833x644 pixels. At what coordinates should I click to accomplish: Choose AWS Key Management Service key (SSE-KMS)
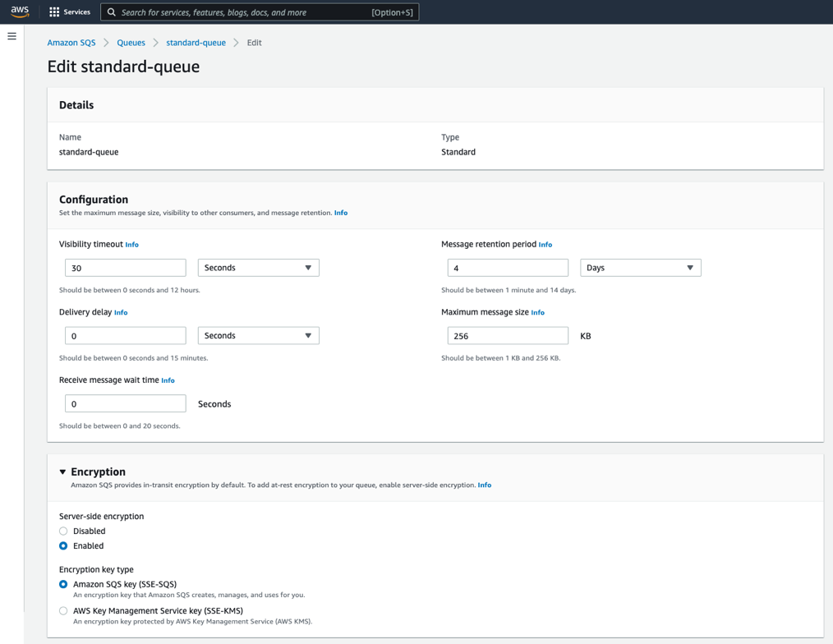pos(63,610)
